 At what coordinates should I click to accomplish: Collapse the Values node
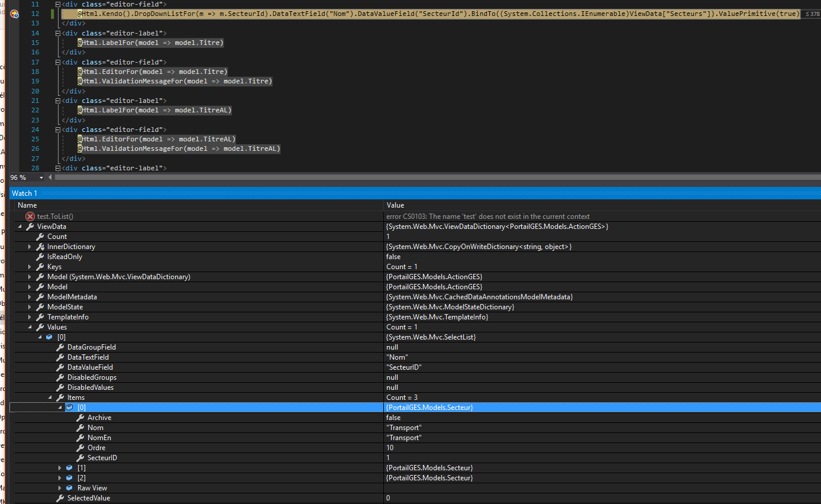click(x=30, y=327)
